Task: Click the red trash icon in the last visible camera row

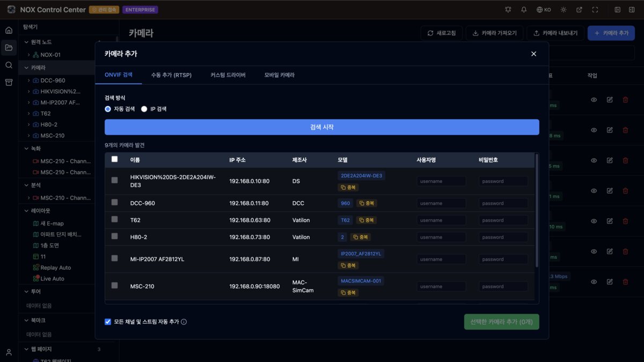Action: coord(625,282)
